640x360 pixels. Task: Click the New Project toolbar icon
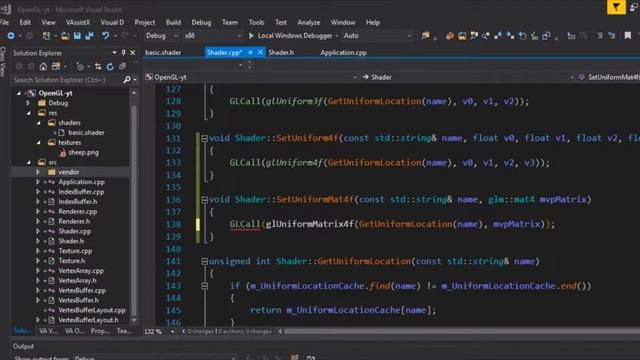pos(46,36)
